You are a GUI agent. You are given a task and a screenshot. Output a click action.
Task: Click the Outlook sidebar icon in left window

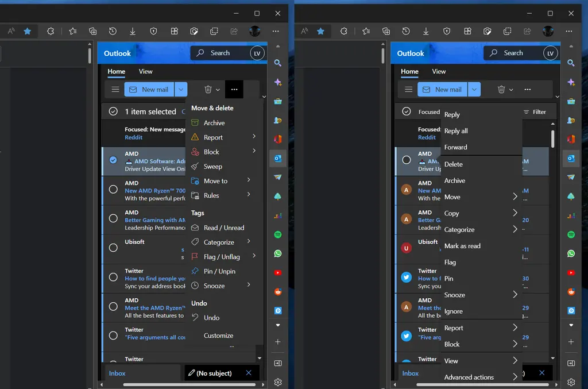(x=278, y=159)
